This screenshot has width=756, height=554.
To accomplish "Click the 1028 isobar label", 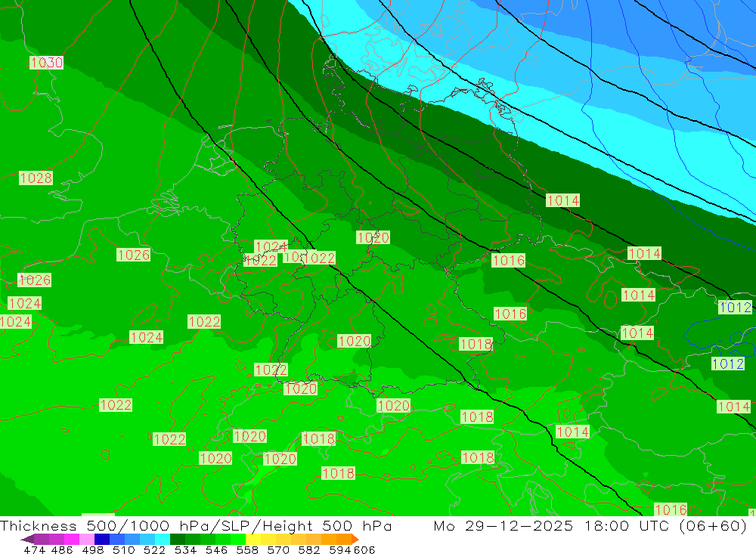I will tap(36, 178).
